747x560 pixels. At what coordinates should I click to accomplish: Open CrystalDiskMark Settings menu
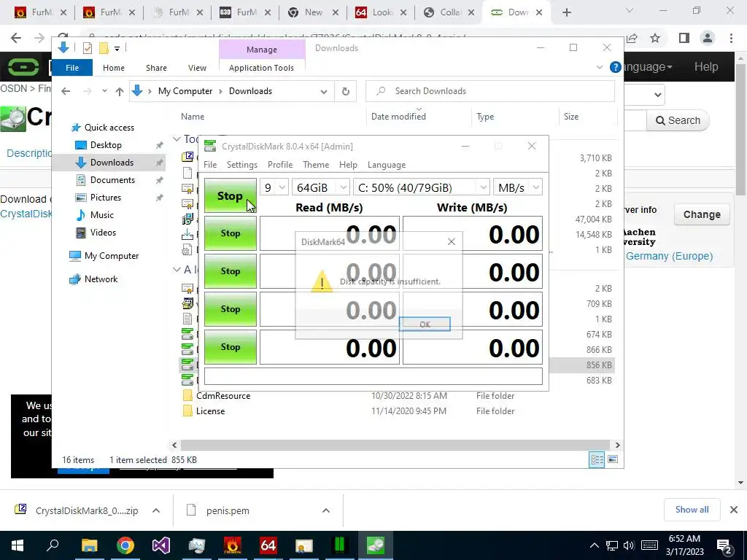tap(242, 165)
